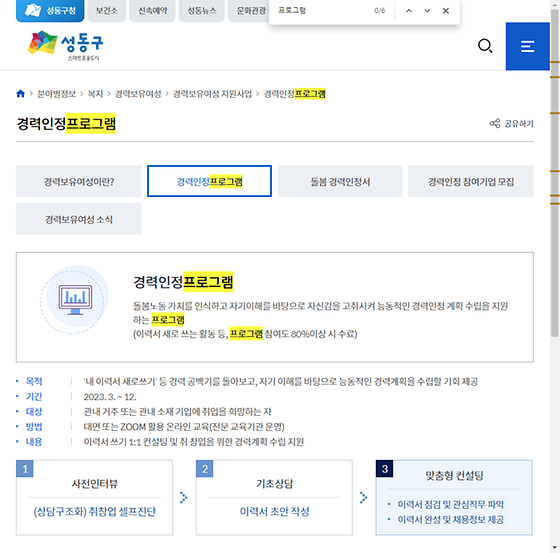
Task: Click the monitor chart illustration icon
Action: tap(75, 299)
